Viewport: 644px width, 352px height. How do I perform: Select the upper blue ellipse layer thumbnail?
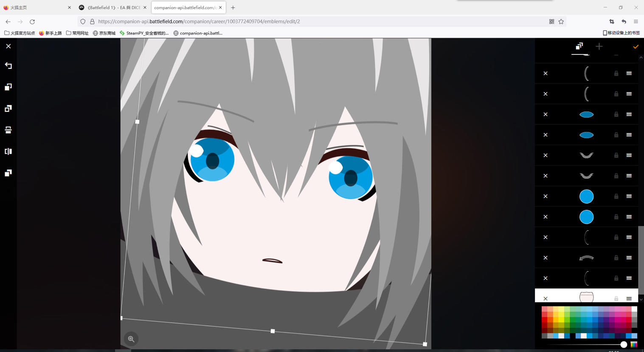(x=586, y=114)
